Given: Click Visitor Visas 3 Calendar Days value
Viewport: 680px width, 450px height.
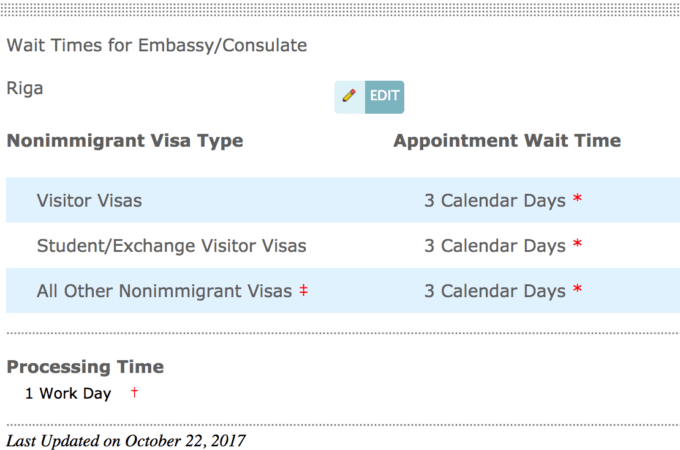Looking at the screenshot, I should (494, 201).
